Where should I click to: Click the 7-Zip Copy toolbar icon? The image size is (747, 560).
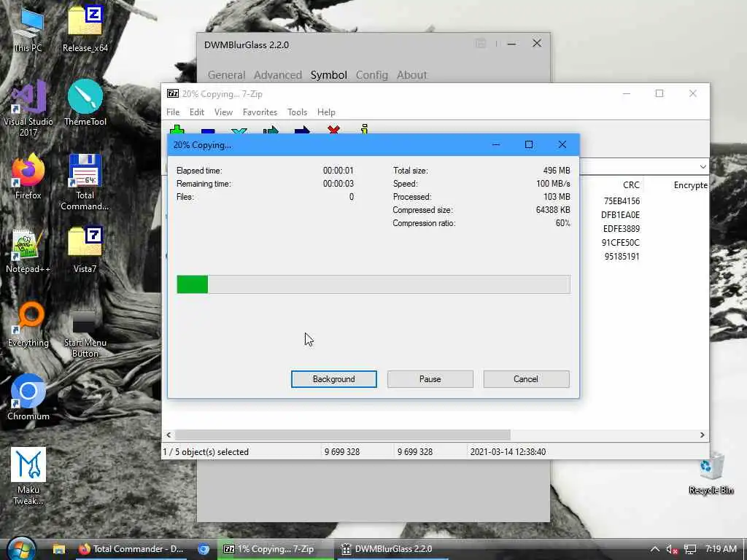coord(271,130)
